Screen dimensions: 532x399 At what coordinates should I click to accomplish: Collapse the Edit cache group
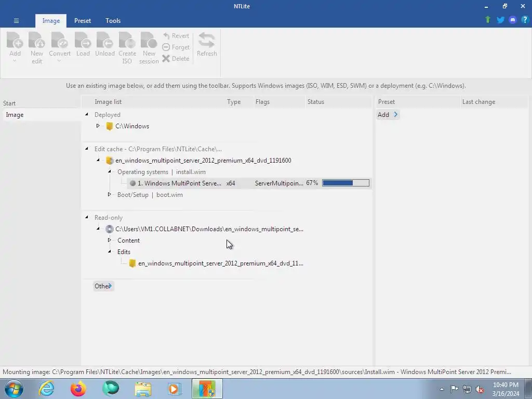click(87, 149)
